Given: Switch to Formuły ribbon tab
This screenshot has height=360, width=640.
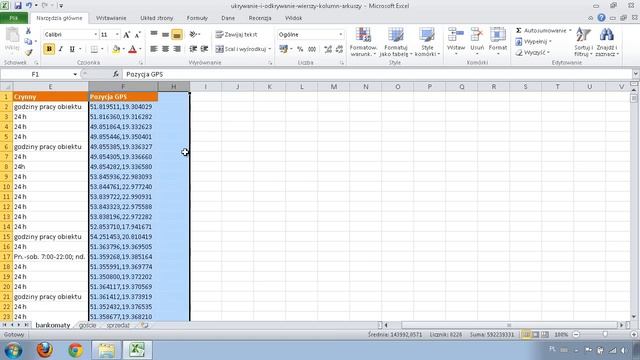Looking at the screenshot, I should point(197,18).
